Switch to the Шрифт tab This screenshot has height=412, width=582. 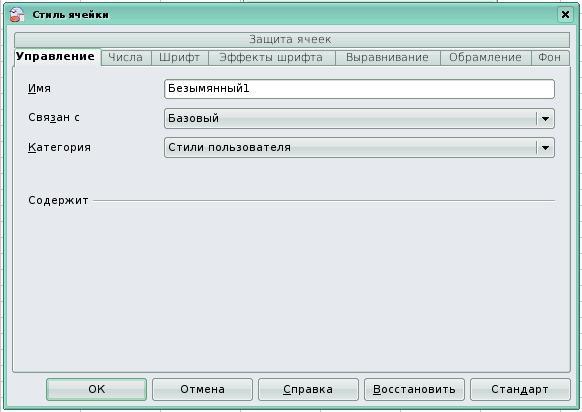[x=180, y=58]
